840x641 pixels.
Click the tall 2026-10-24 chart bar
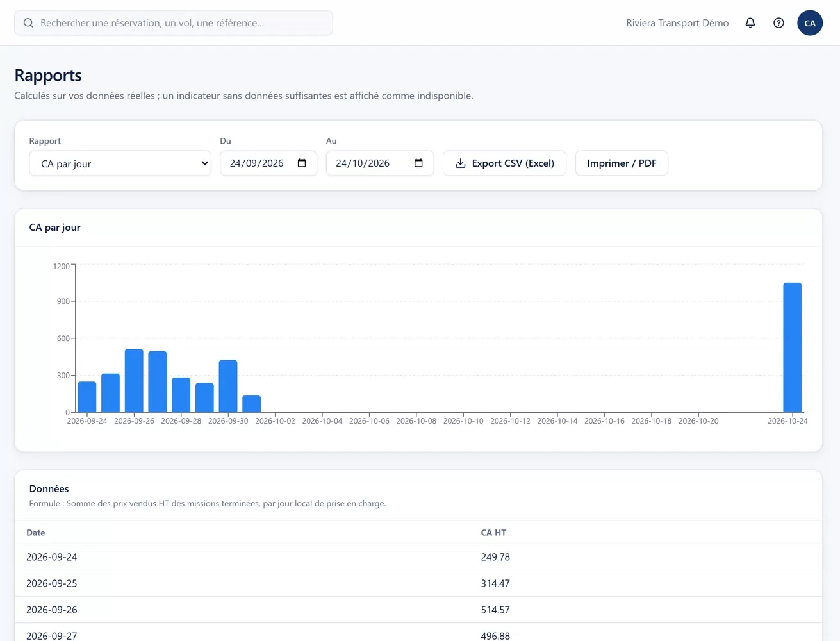point(793,347)
